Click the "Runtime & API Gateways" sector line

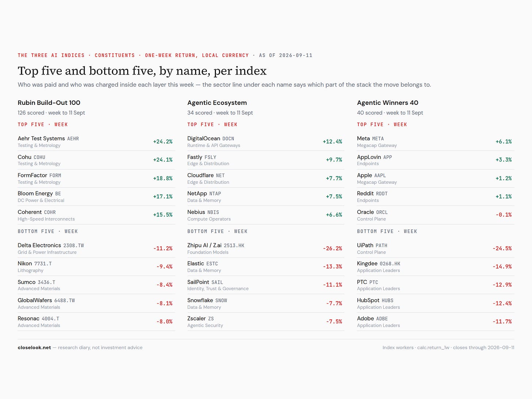click(214, 145)
